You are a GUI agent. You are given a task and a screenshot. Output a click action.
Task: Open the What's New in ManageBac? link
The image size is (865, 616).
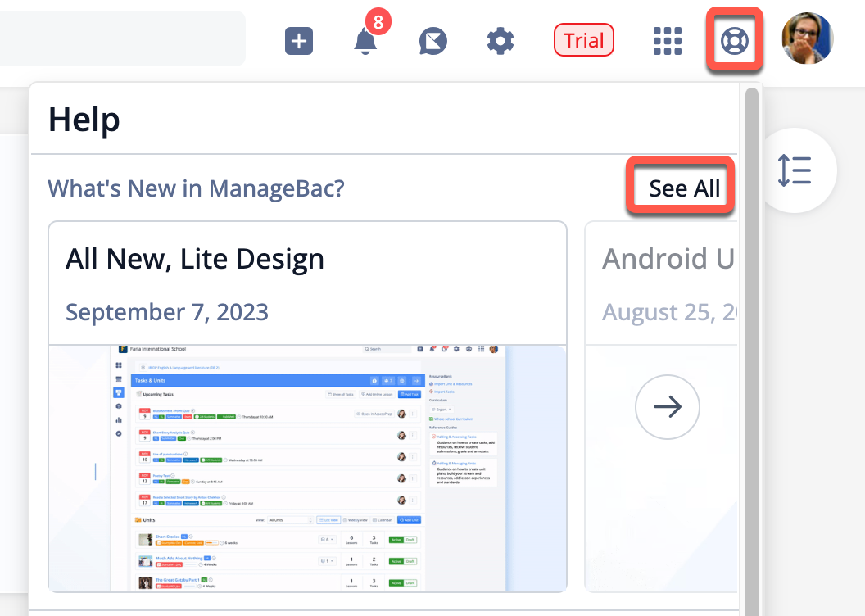(196, 188)
